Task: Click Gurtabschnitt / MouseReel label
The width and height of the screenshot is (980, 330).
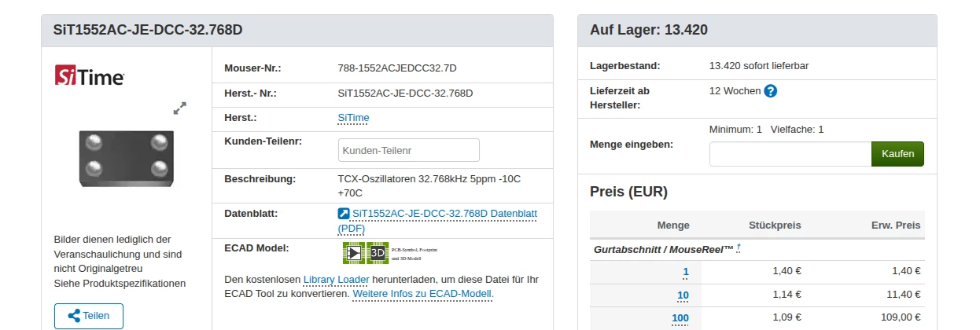Action: click(663, 248)
